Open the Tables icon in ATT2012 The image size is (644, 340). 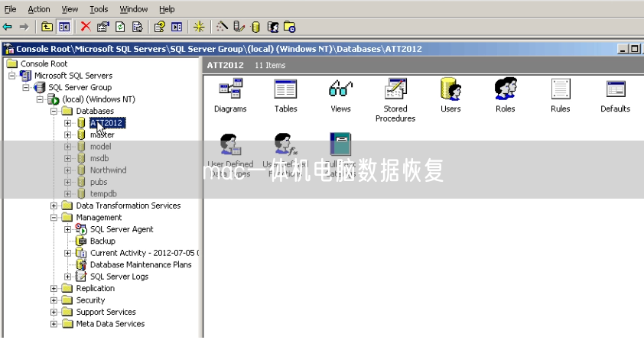click(285, 90)
